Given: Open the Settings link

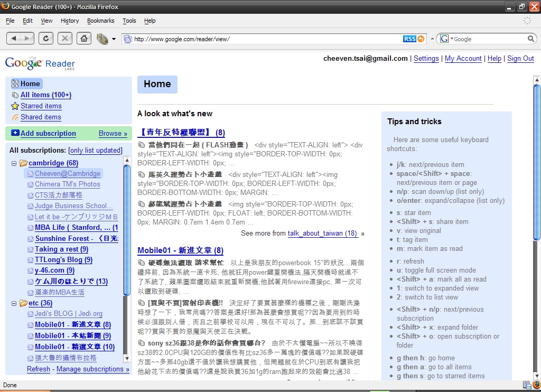Looking at the screenshot, I should [x=426, y=58].
